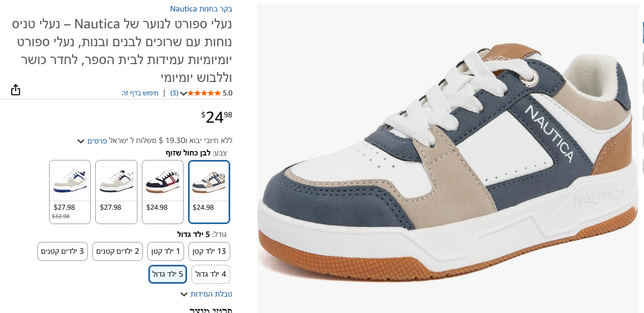This screenshot has width=644, height=313.
Task: Select size 1 ילד קטן
Action: (166, 251)
